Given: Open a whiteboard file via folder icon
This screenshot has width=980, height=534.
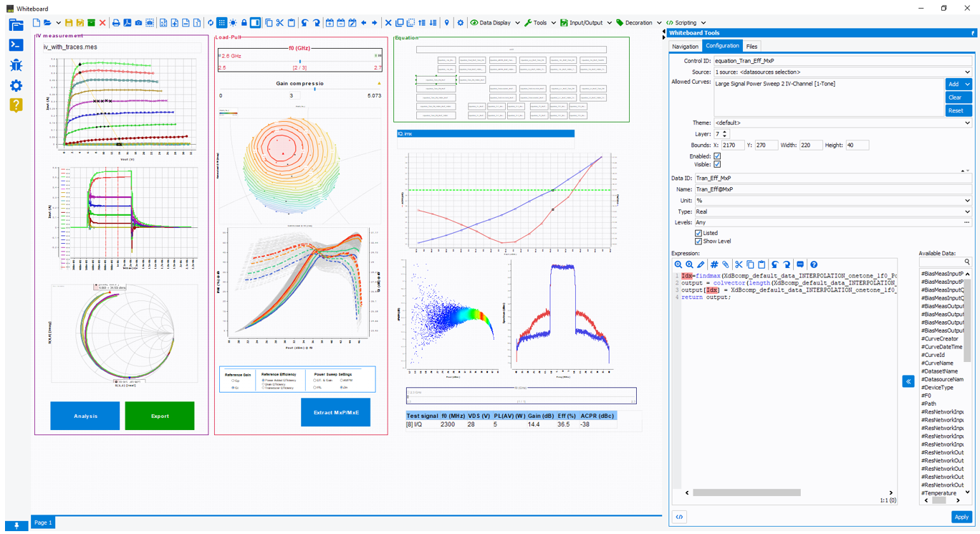Looking at the screenshot, I should pyautogui.click(x=47, y=23).
